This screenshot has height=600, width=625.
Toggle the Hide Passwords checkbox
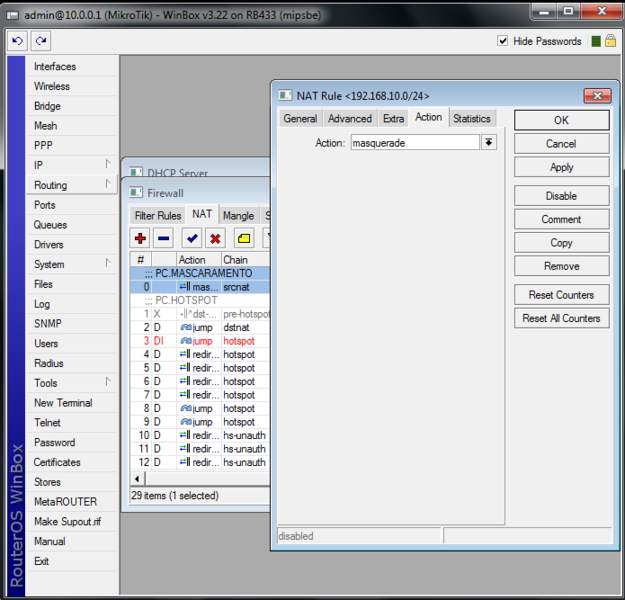pos(503,41)
